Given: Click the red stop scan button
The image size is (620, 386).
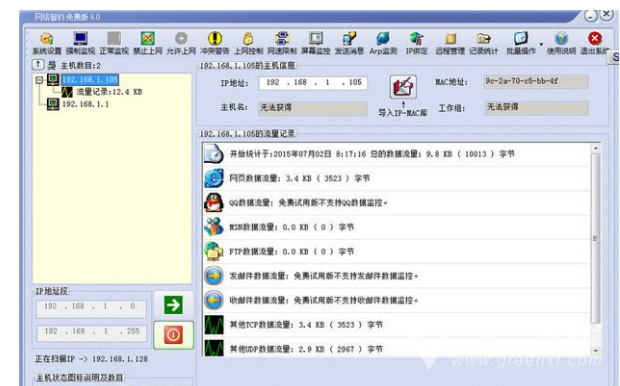Looking at the screenshot, I should pyautogui.click(x=173, y=335).
